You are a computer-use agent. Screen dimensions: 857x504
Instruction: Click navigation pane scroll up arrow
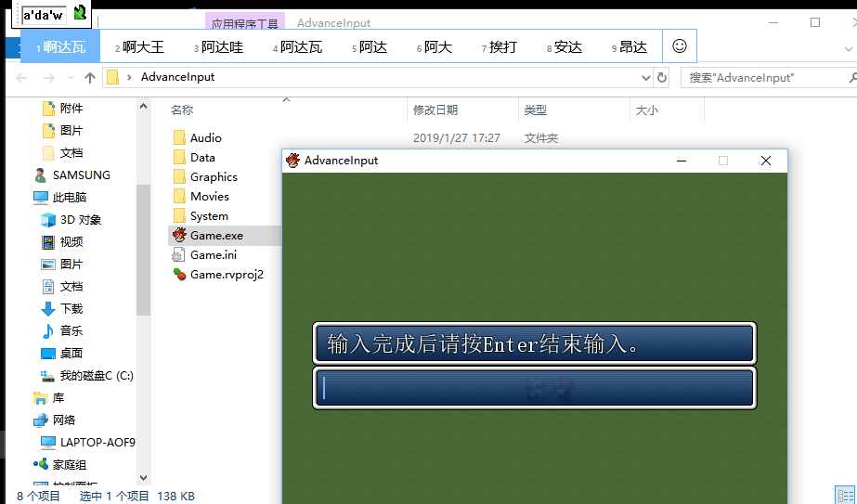tap(143, 106)
